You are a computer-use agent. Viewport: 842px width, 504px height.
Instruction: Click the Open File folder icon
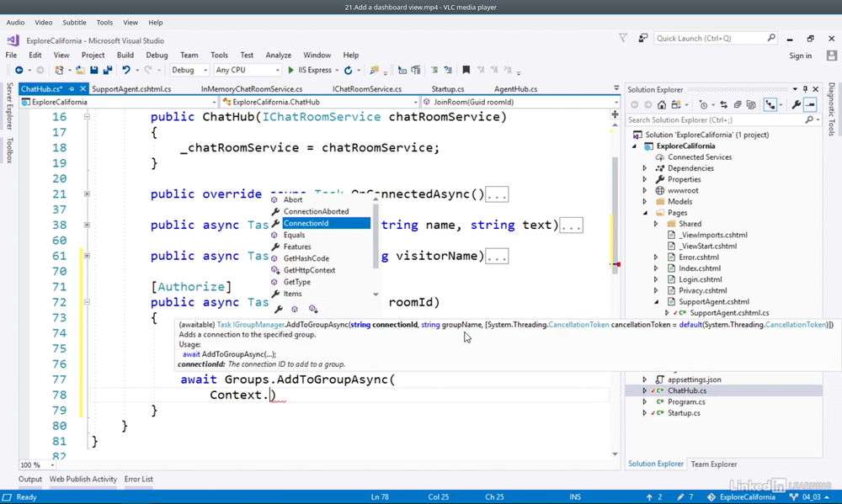point(80,71)
